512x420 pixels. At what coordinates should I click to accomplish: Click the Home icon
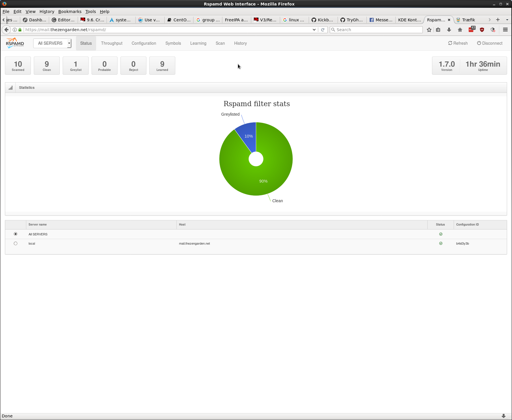(460, 30)
